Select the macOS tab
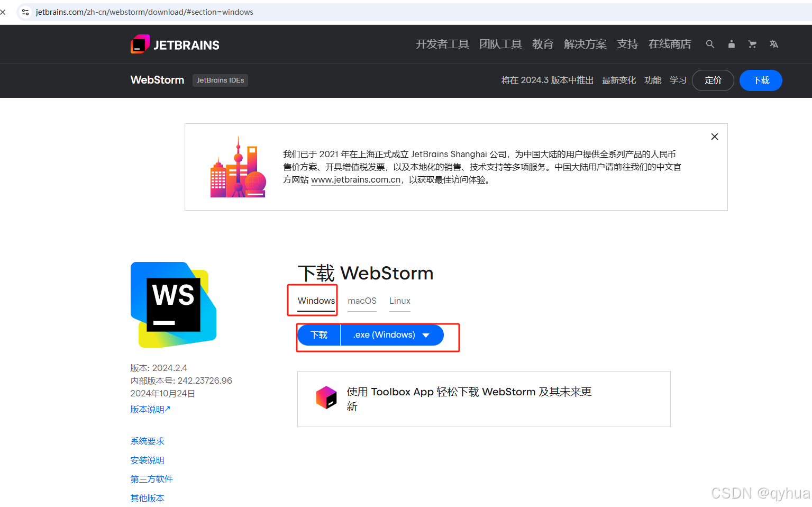812x507 pixels. pos(362,301)
